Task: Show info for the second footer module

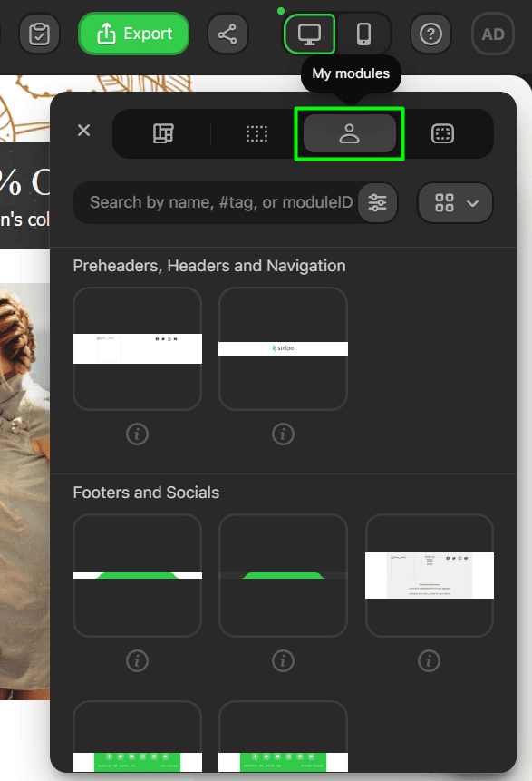Action: (283, 660)
